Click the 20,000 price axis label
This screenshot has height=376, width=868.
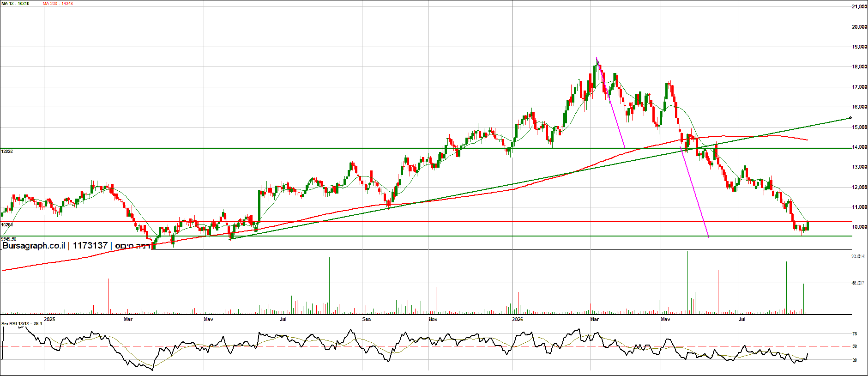859,27
